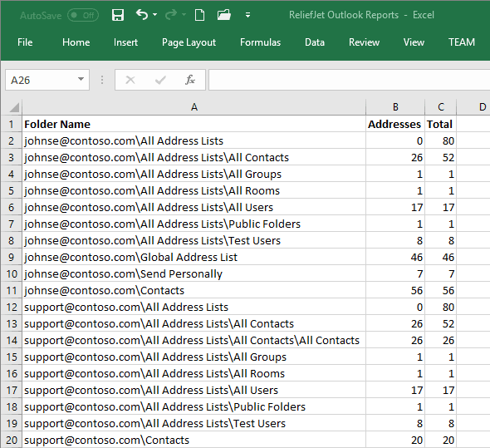Image resolution: width=490 pixels, height=448 pixels.
Task: Open the File menu
Action: [x=25, y=42]
